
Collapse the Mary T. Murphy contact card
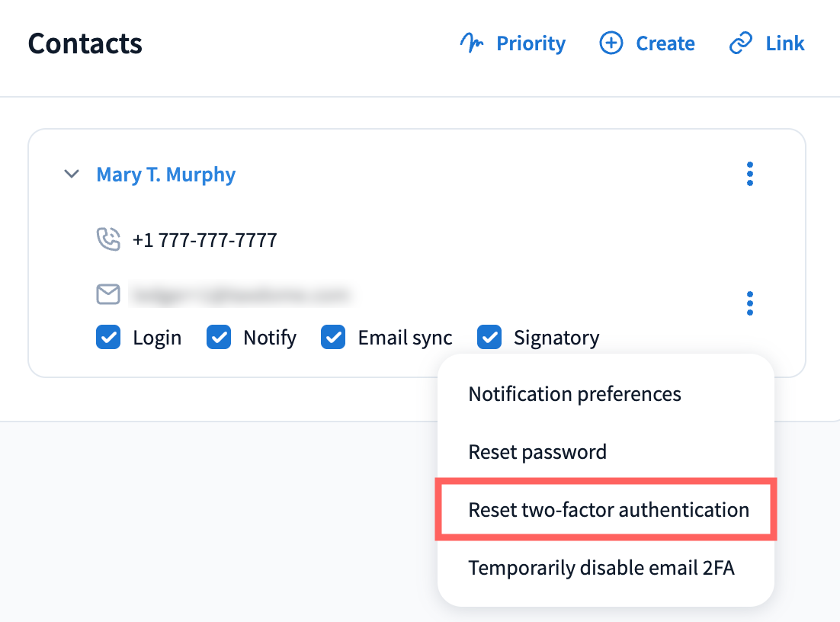point(72,175)
